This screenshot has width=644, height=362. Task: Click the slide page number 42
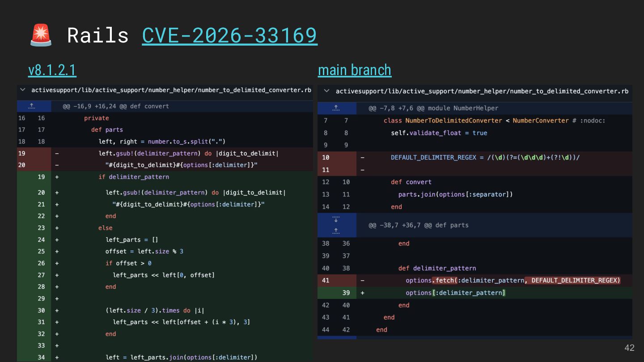pos(629,348)
